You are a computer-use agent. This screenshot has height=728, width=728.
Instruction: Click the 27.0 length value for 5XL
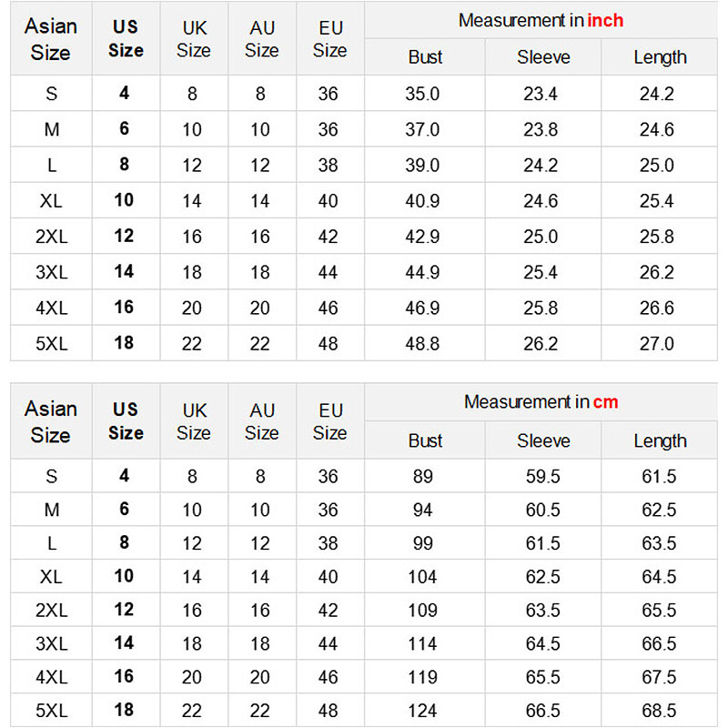(x=656, y=344)
